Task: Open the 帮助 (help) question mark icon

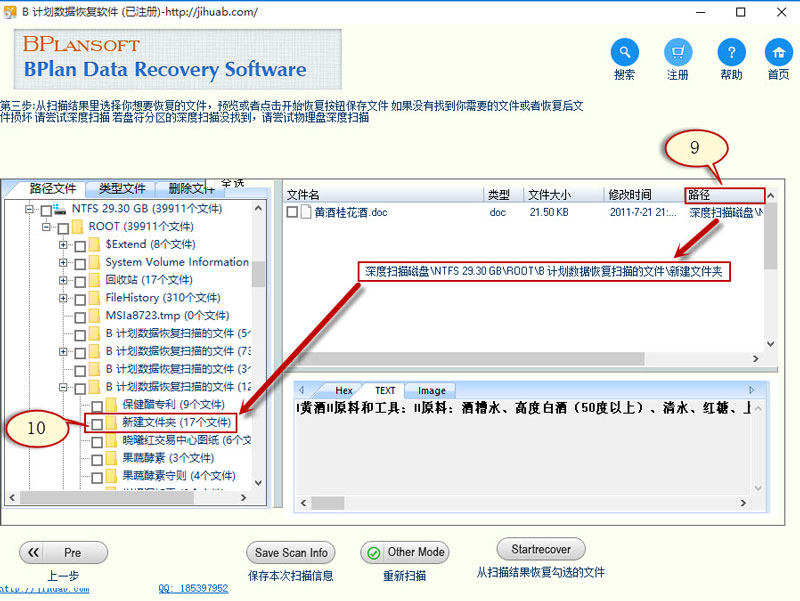Action: [731, 53]
